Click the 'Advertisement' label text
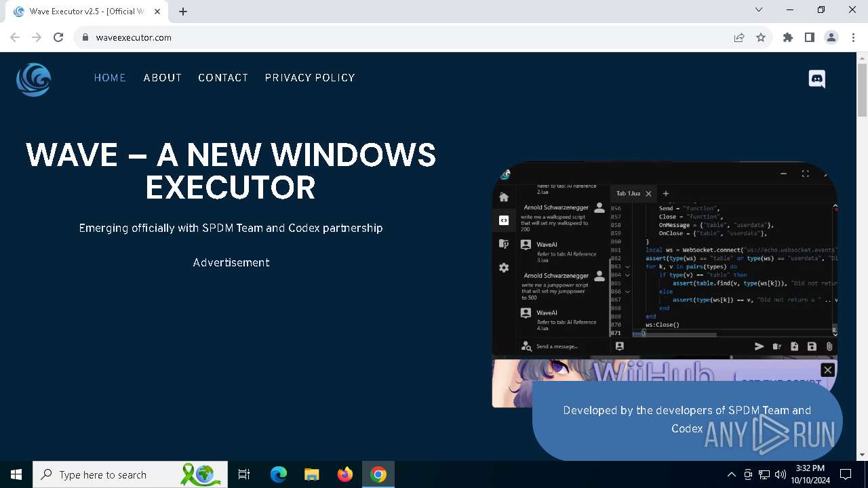This screenshot has height=488, width=868. [231, 262]
